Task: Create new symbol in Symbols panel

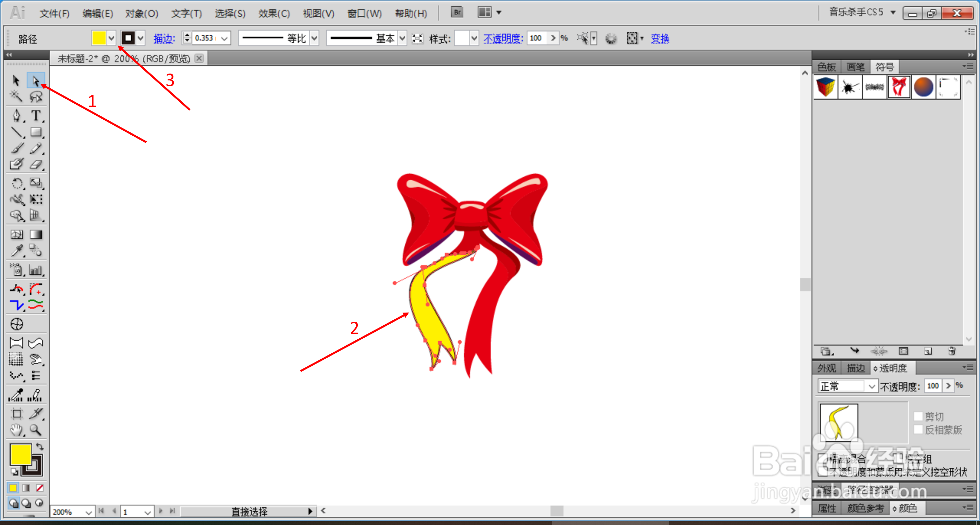Action: pyautogui.click(x=928, y=351)
